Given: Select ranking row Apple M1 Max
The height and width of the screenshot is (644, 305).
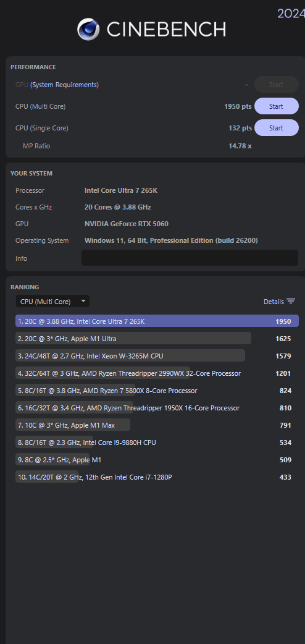Looking at the screenshot, I should [x=157, y=425].
